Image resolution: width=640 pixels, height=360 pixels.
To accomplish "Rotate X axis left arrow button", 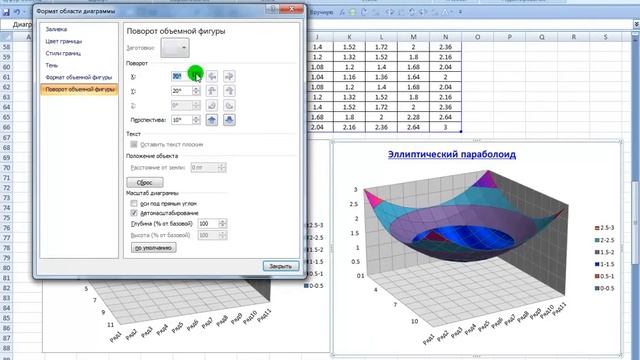I will coord(212,76).
